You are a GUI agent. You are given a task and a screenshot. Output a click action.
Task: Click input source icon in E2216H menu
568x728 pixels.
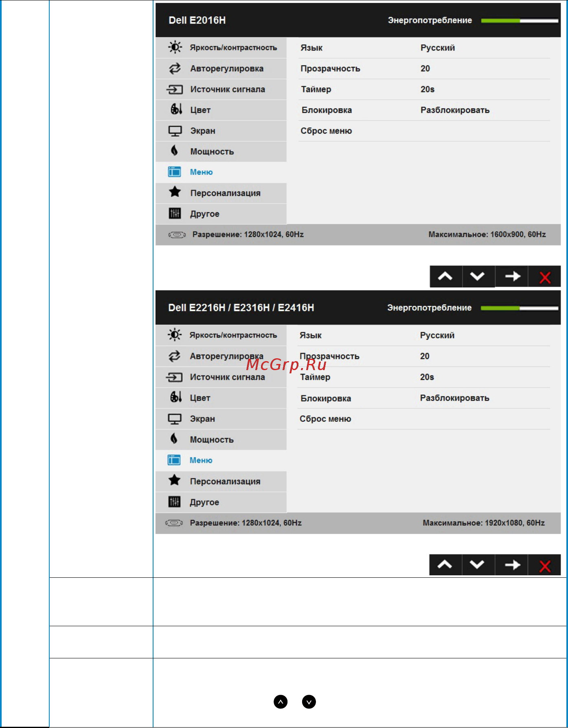point(174,377)
